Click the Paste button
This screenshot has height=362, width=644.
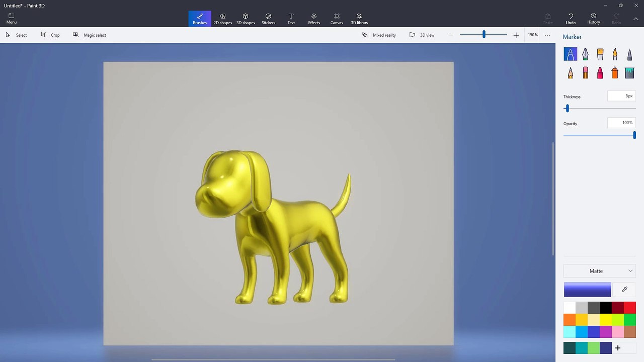tap(548, 19)
